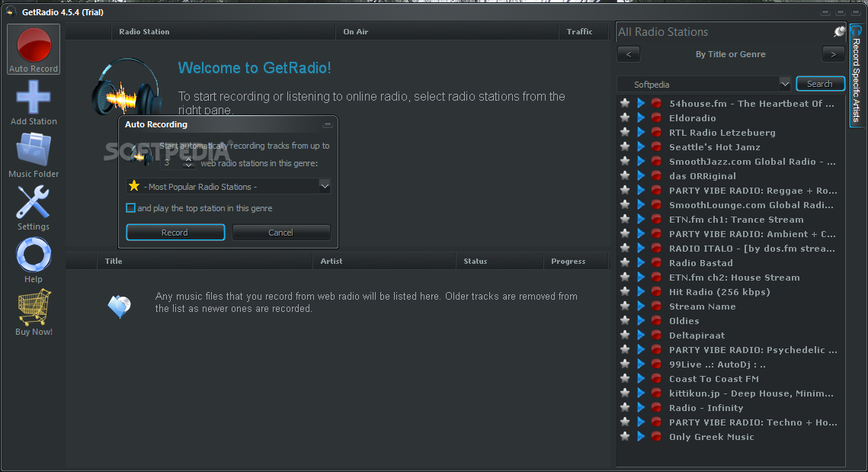Collapse the Auto Recording dialog
The height and width of the screenshot is (472, 868).
coord(327,124)
